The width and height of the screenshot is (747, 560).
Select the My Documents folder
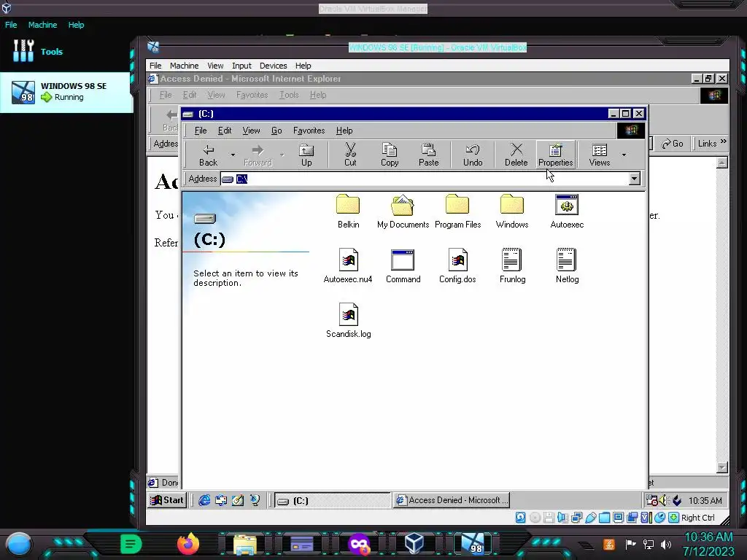(x=403, y=211)
